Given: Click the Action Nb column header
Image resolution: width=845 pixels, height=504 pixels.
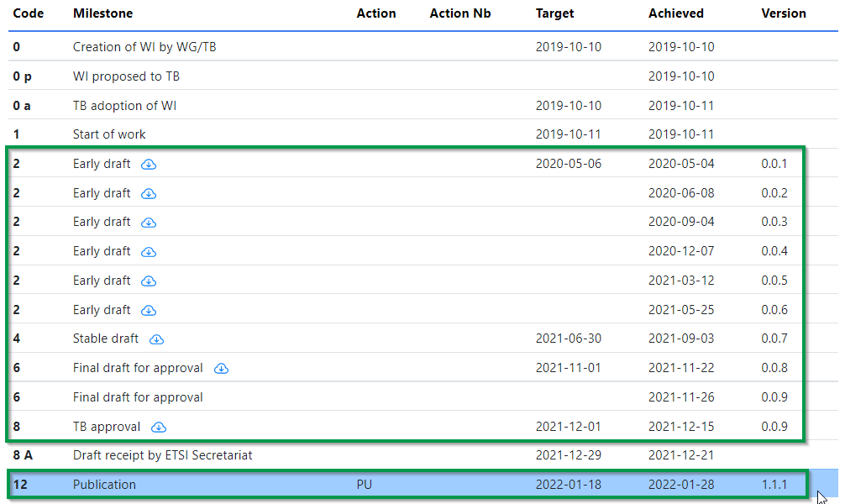Looking at the screenshot, I should [460, 13].
